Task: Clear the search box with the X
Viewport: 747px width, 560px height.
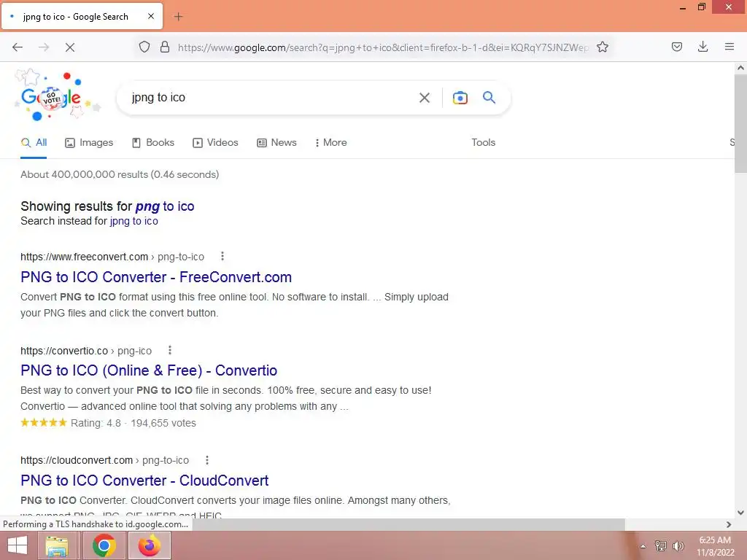Action: click(x=424, y=98)
